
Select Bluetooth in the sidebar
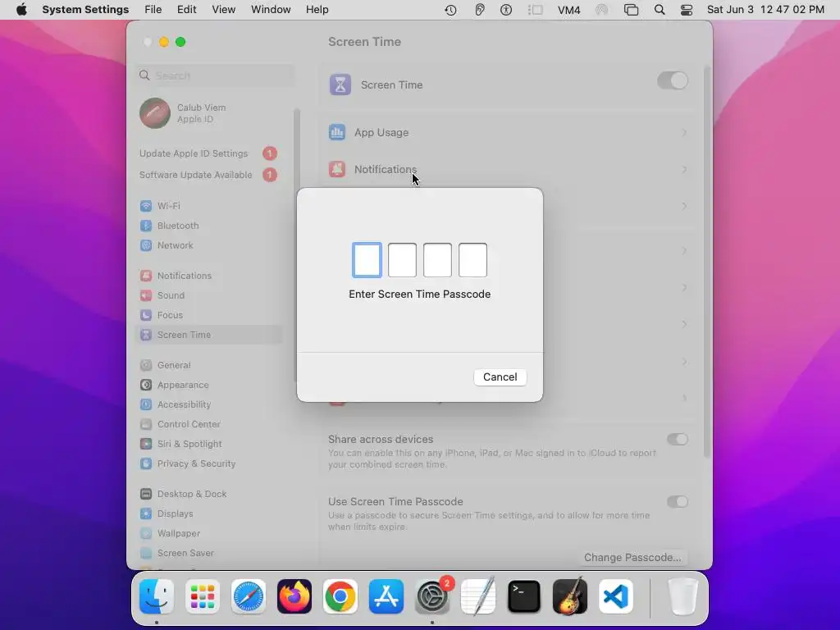click(x=208, y=226)
